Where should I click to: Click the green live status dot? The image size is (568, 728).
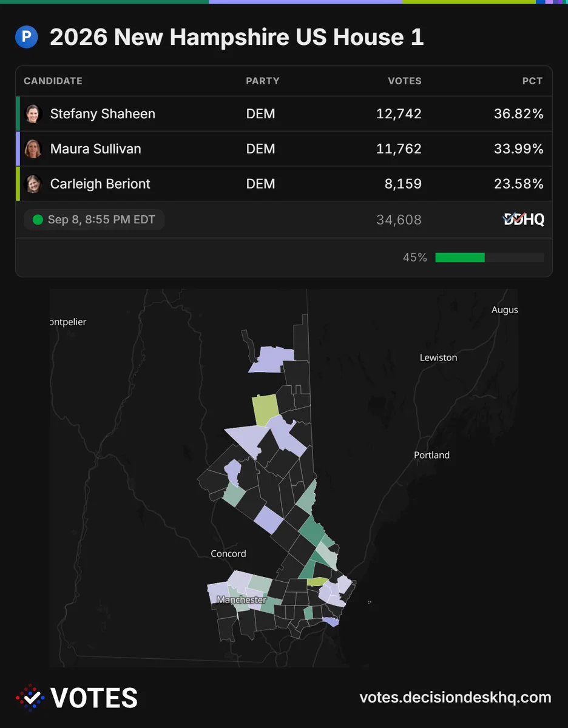click(x=38, y=220)
